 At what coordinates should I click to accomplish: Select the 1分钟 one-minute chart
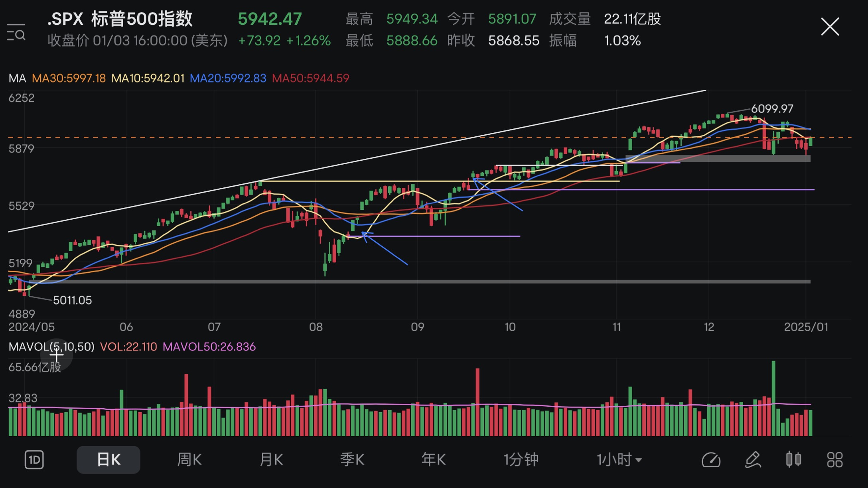(x=521, y=460)
